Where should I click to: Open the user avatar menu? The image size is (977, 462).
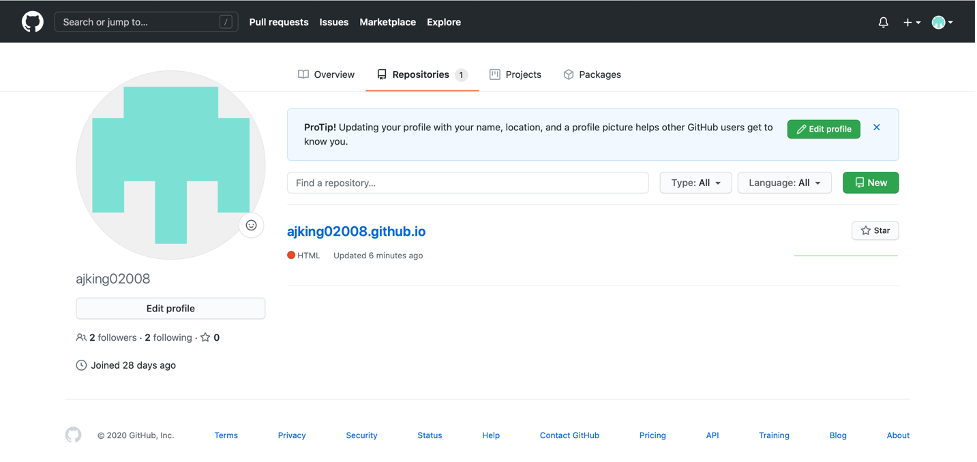tap(942, 22)
